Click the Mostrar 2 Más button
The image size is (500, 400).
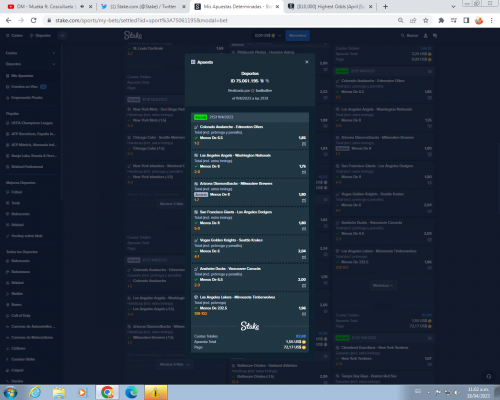coord(171,204)
